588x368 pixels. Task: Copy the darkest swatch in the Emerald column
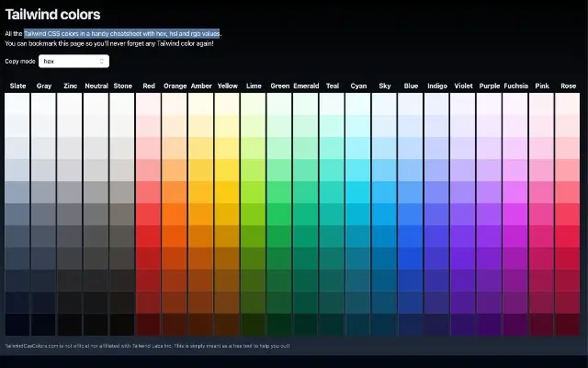coord(306,325)
